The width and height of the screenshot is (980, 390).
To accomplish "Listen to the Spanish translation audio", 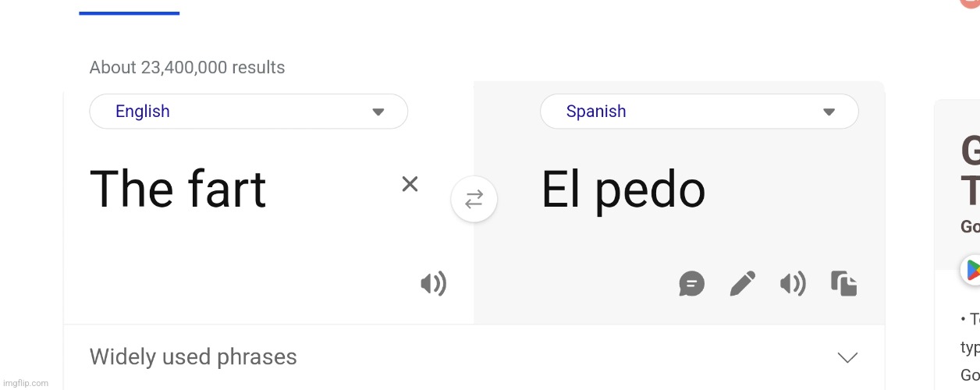I will point(793,284).
